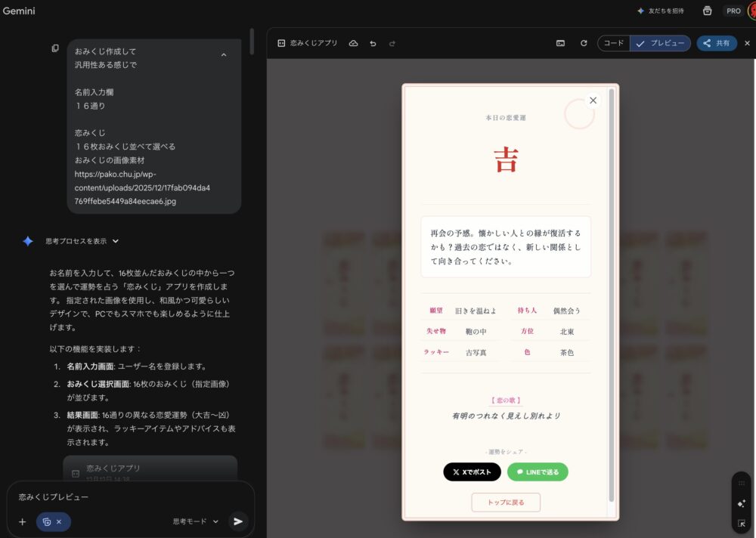
Task: Open the grid icon on the floating toolbar
Action: (741, 483)
